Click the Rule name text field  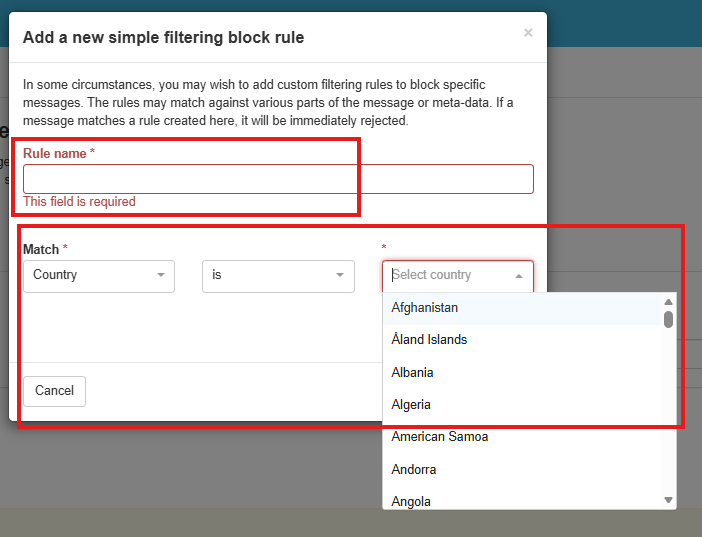pyautogui.click(x=278, y=179)
